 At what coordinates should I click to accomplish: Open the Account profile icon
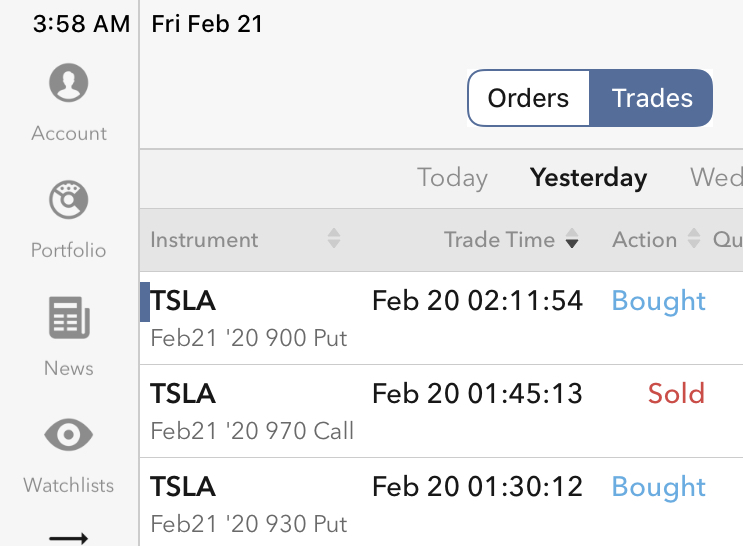(x=68, y=83)
